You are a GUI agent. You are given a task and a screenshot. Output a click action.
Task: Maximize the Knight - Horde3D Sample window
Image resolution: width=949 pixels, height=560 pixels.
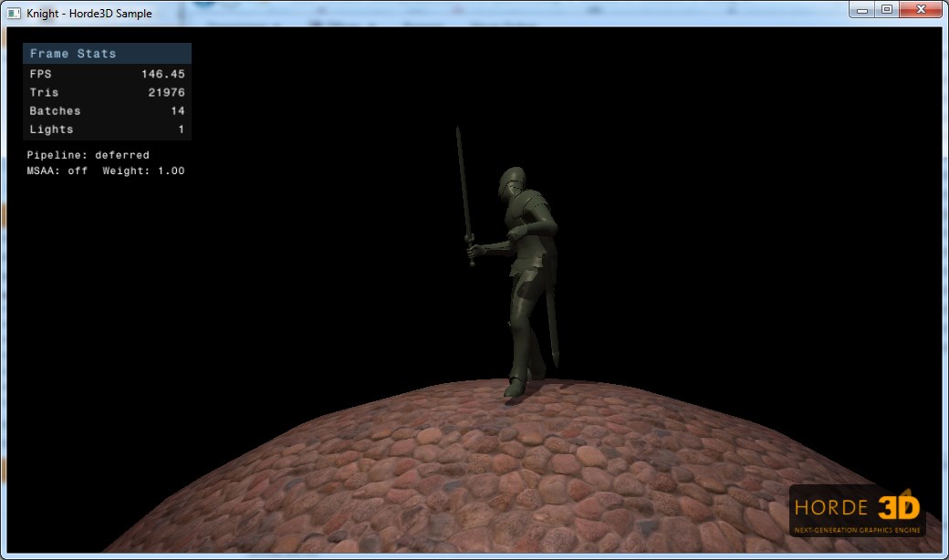point(887,10)
